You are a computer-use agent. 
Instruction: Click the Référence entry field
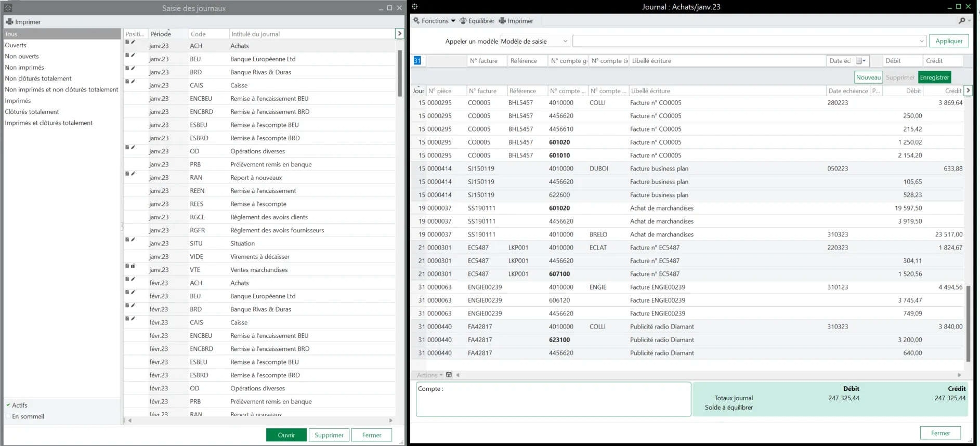tap(528, 61)
